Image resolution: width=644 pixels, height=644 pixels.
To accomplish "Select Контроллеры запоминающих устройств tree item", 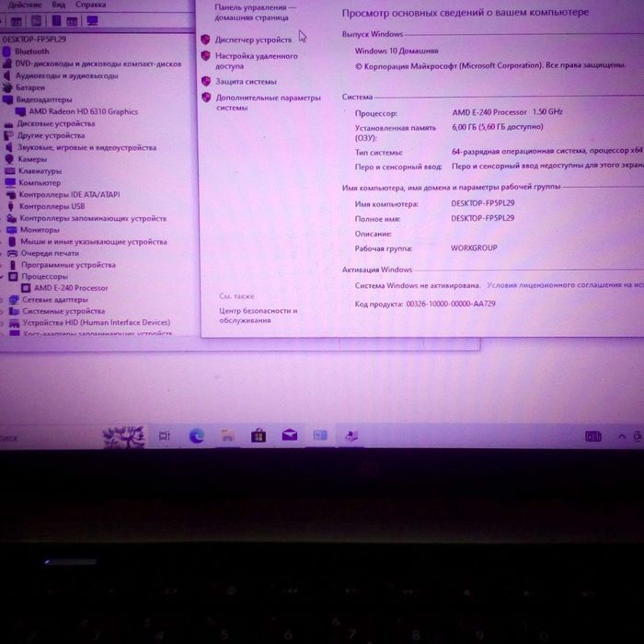I will click(x=93, y=218).
